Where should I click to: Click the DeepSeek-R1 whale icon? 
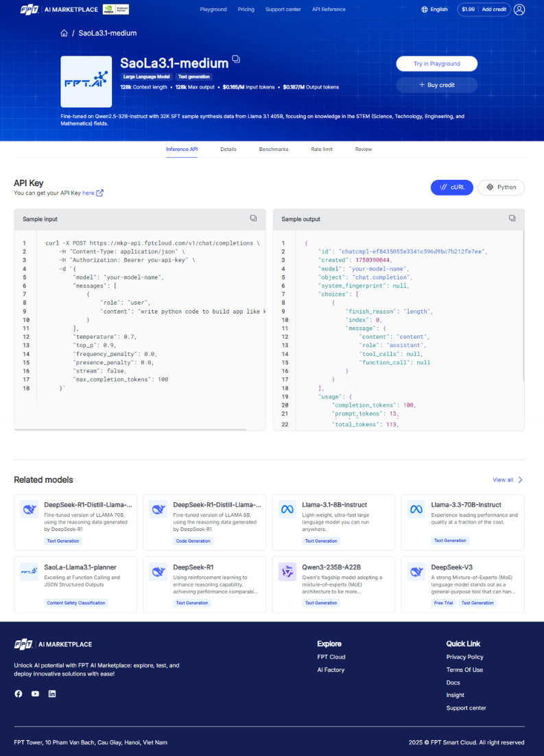click(158, 572)
